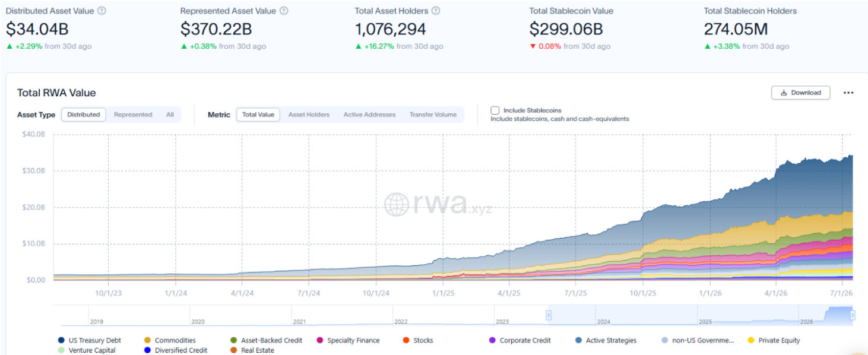Screen dimensions: 868x355
Task: Toggle US Treasury Debt legend swatch
Action: [61, 340]
